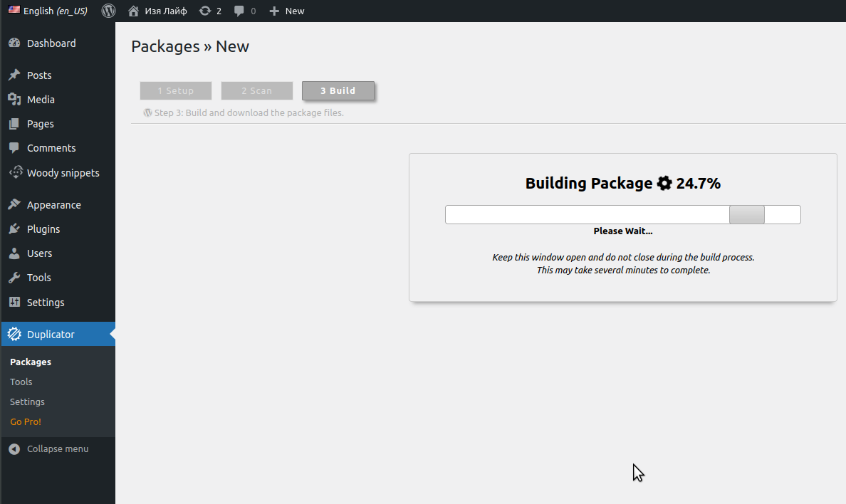Click the Settings sliders icon
The image size is (846, 504).
14,302
